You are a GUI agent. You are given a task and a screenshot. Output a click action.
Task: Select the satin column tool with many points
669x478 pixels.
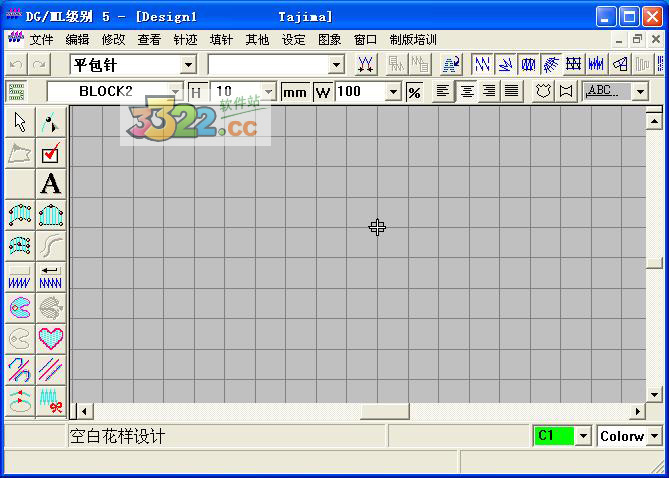click(20, 215)
